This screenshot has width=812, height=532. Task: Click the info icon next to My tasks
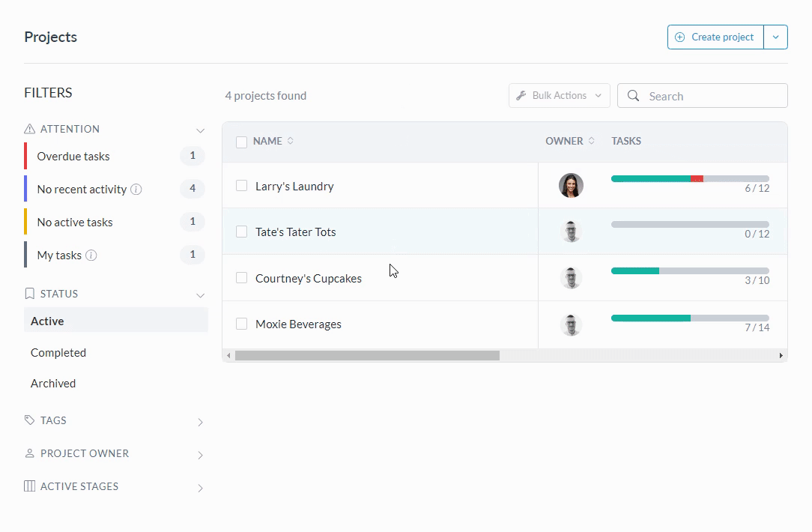(x=91, y=256)
